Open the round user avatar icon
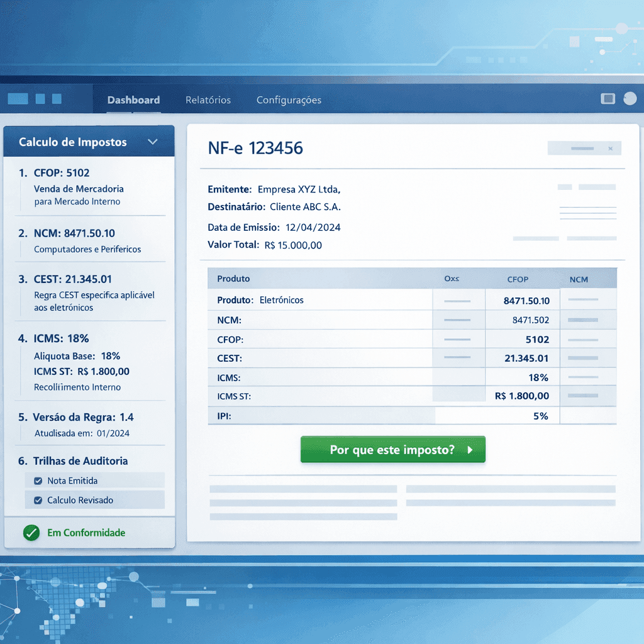This screenshot has height=644, width=644. tap(630, 99)
